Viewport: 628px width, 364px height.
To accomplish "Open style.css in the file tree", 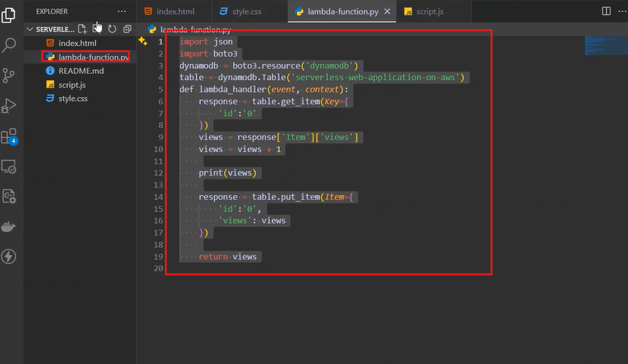I will point(80,99).
